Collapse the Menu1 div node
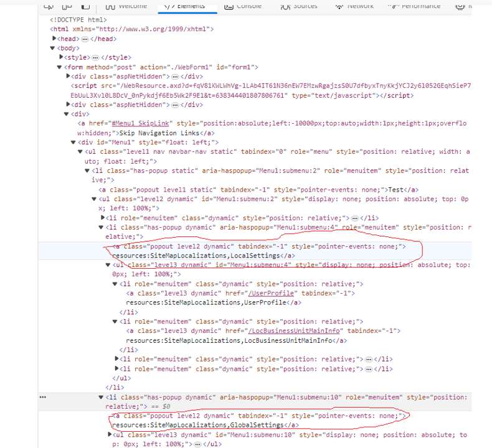Screen dimensions: 492x448 (x=73, y=142)
